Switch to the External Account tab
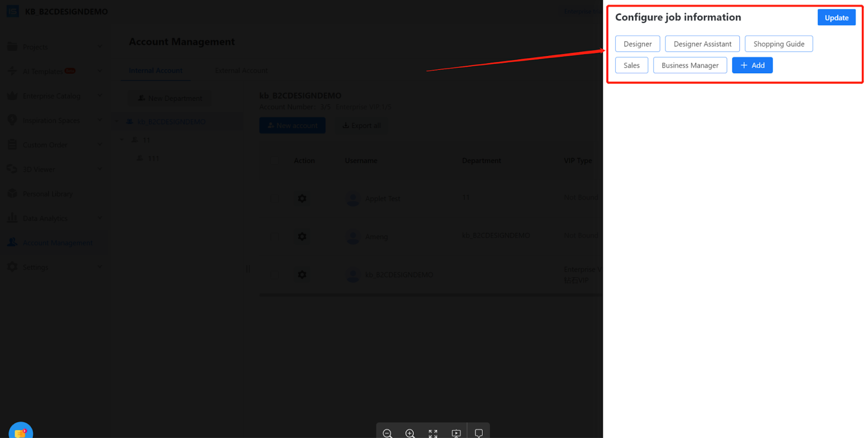The height and width of the screenshot is (438, 868). coord(241,71)
